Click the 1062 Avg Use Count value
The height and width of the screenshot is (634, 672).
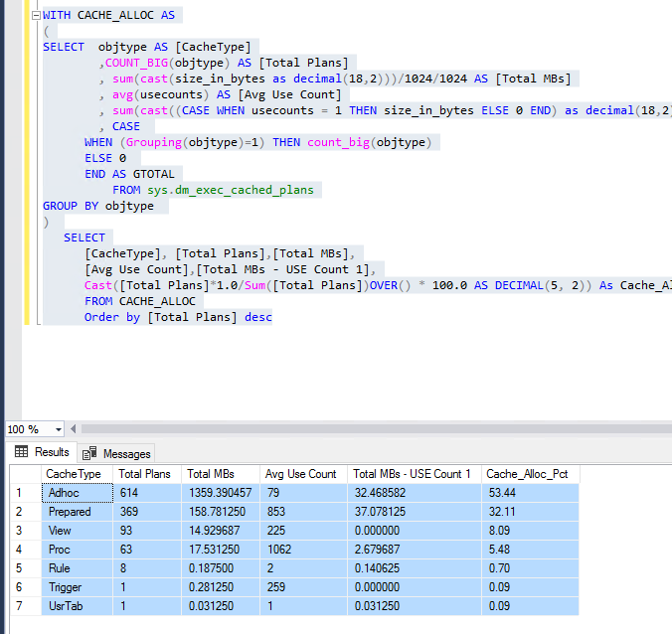[303, 550]
